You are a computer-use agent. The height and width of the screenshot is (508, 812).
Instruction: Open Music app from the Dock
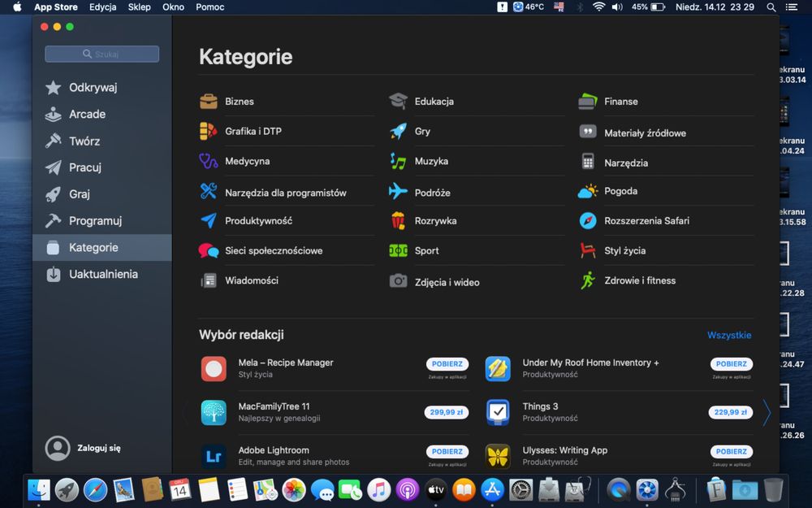coord(379,490)
